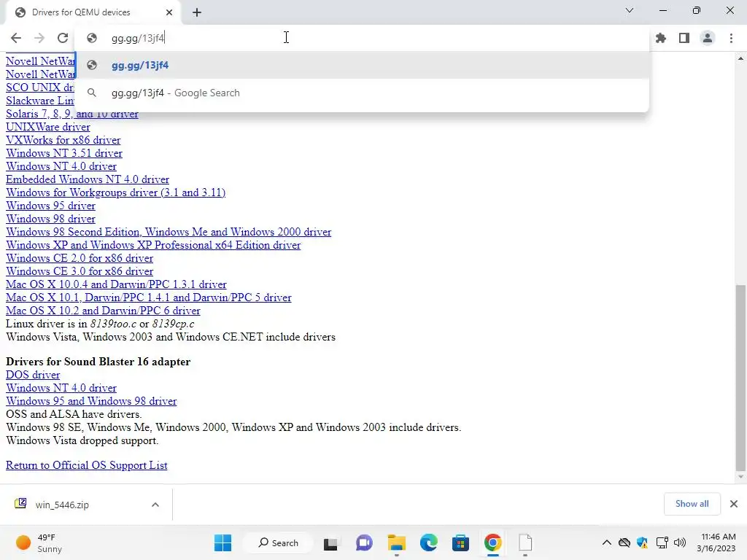Launch Microsoft Edge from the taskbar
Screen dimensions: 747x560
(428, 542)
